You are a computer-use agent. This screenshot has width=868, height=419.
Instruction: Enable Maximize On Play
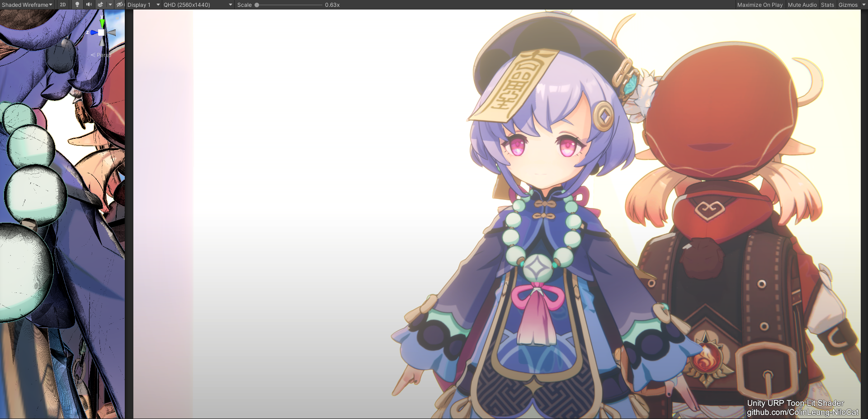point(759,5)
